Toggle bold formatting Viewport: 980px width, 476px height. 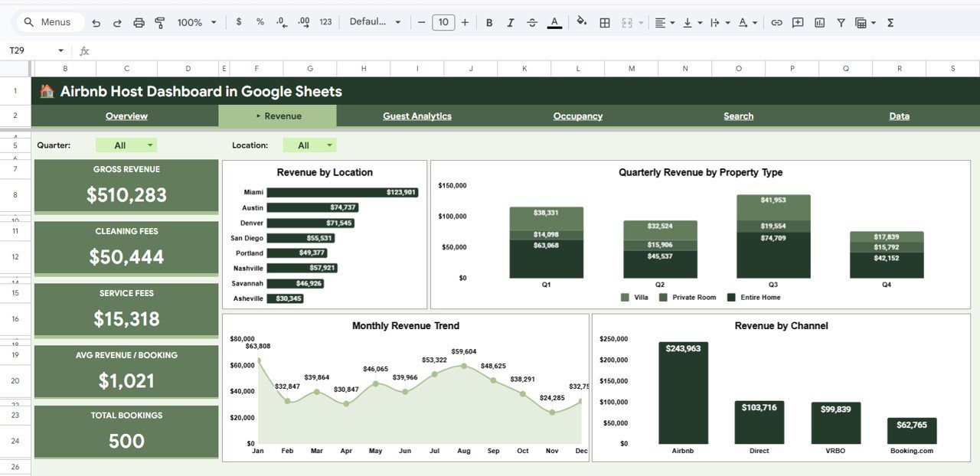coord(488,22)
